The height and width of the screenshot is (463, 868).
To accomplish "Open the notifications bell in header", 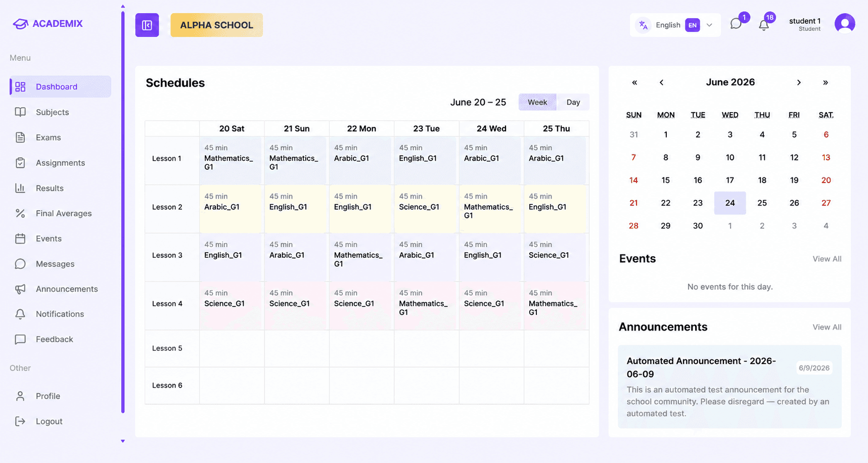I will click(x=764, y=25).
